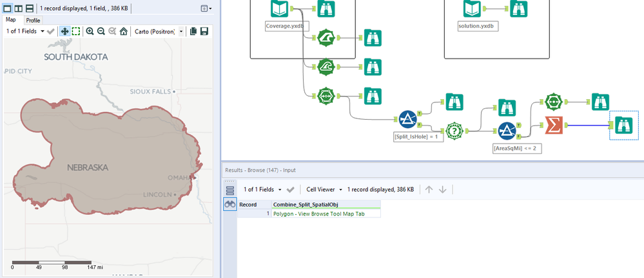Select the Generalize spatial tool with single wave

pyautogui.click(x=326, y=38)
